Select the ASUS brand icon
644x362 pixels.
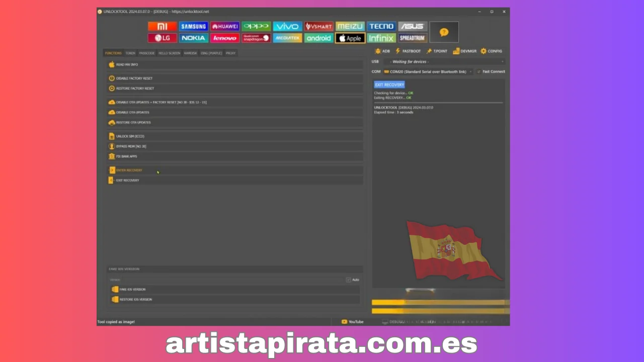tap(413, 27)
